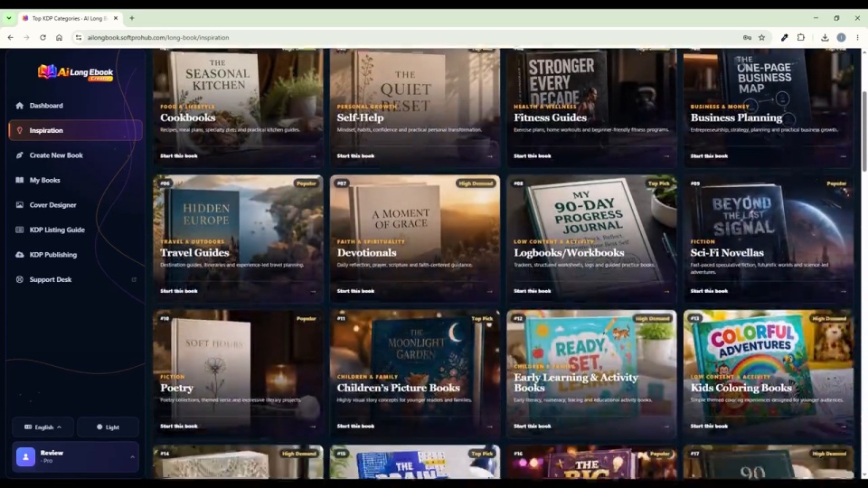Click the Support Desk lifebuoy icon
The height and width of the screenshot is (488, 868).
click(x=20, y=279)
